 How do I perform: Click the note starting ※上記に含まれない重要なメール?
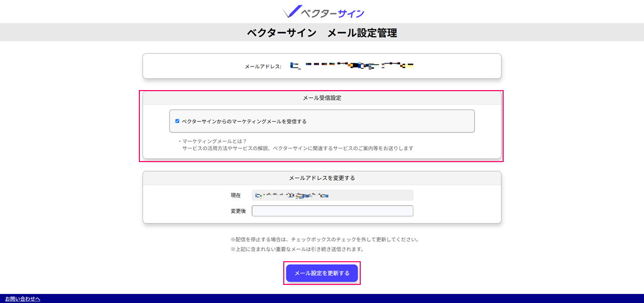tap(297, 249)
